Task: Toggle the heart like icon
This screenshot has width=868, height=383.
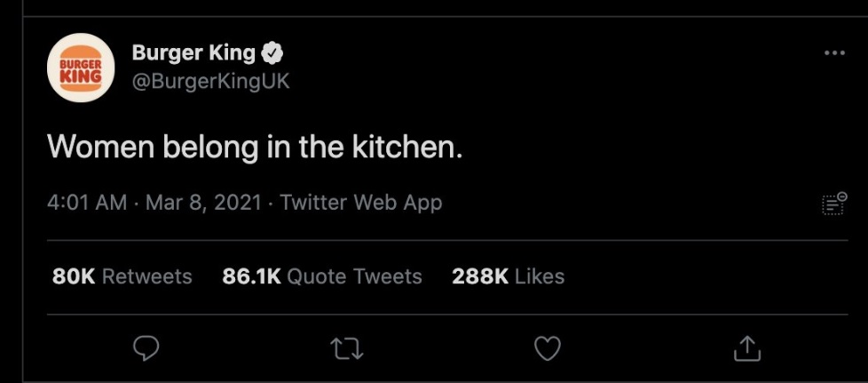Action: coord(548,349)
